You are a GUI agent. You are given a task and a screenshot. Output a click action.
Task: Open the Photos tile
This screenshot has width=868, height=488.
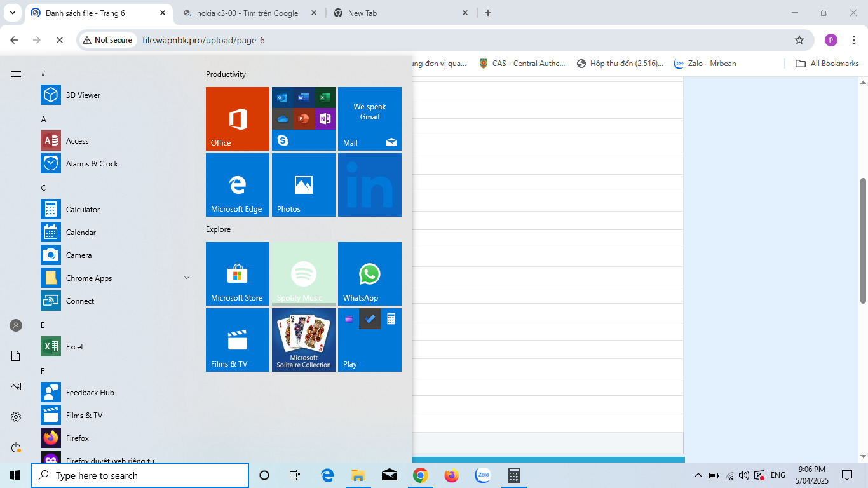coord(304,185)
